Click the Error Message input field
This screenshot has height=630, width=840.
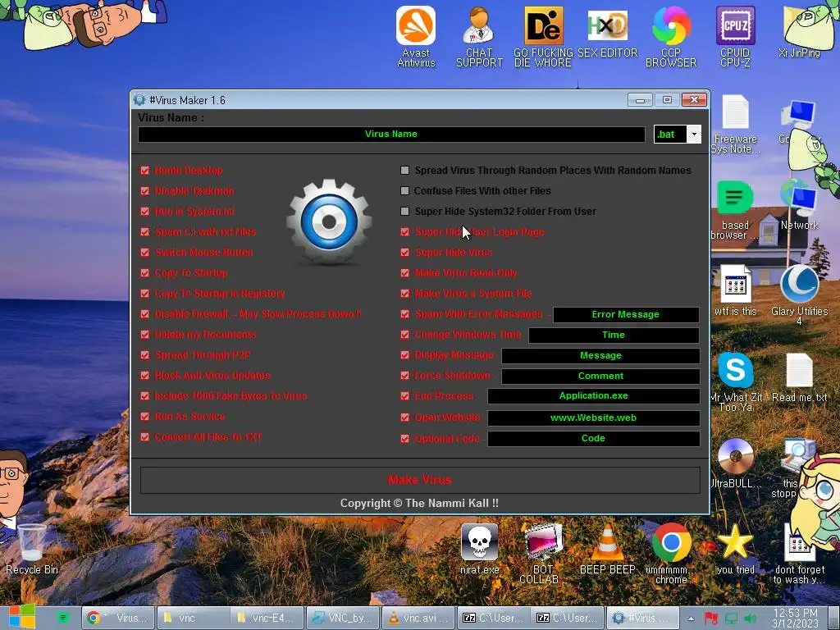click(x=626, y=314)
